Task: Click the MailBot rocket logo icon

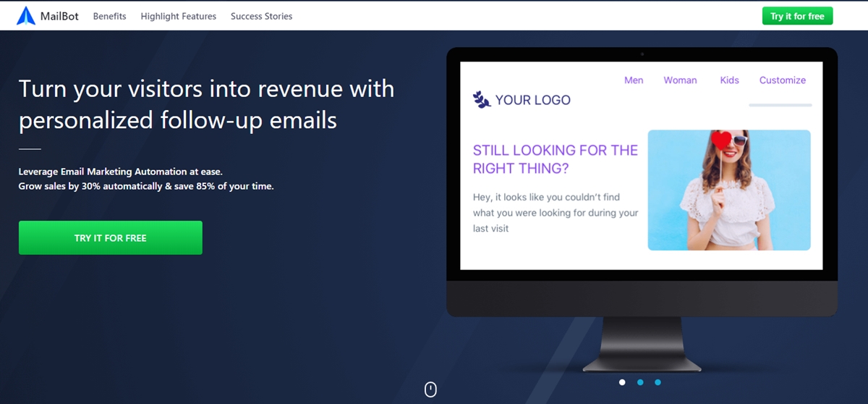Action: pos(26,16)
